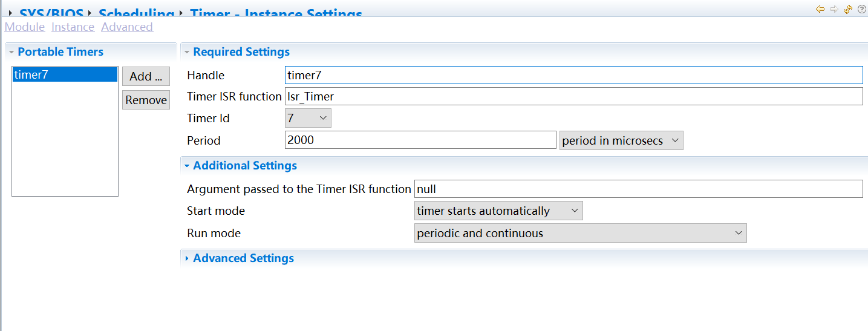Click the forward navigation arrow icon

pyautogui.click(x=834, y=9)
